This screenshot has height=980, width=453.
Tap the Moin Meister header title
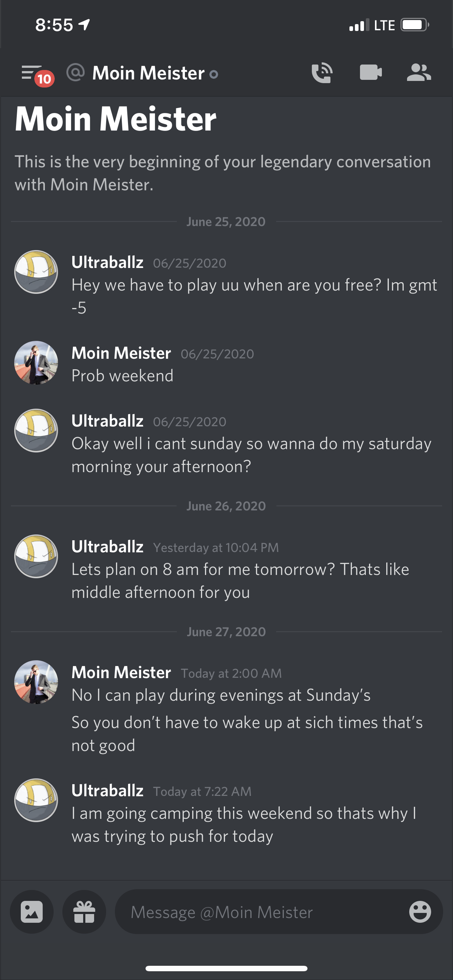148,73
